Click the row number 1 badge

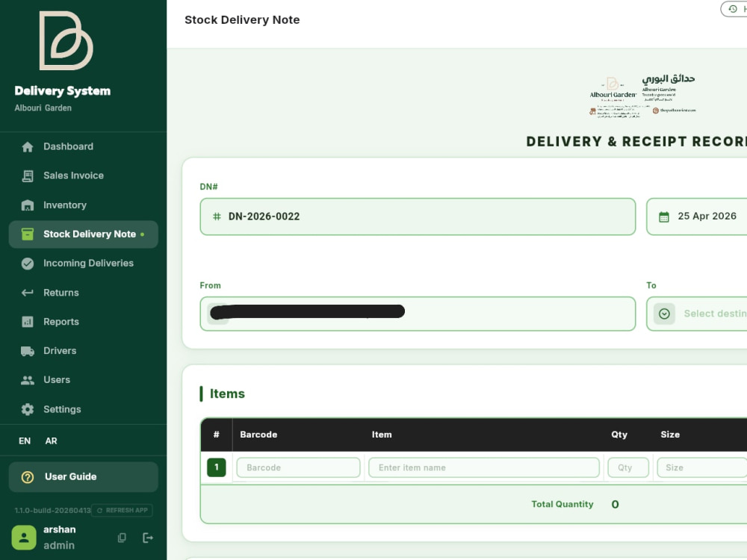217,467
